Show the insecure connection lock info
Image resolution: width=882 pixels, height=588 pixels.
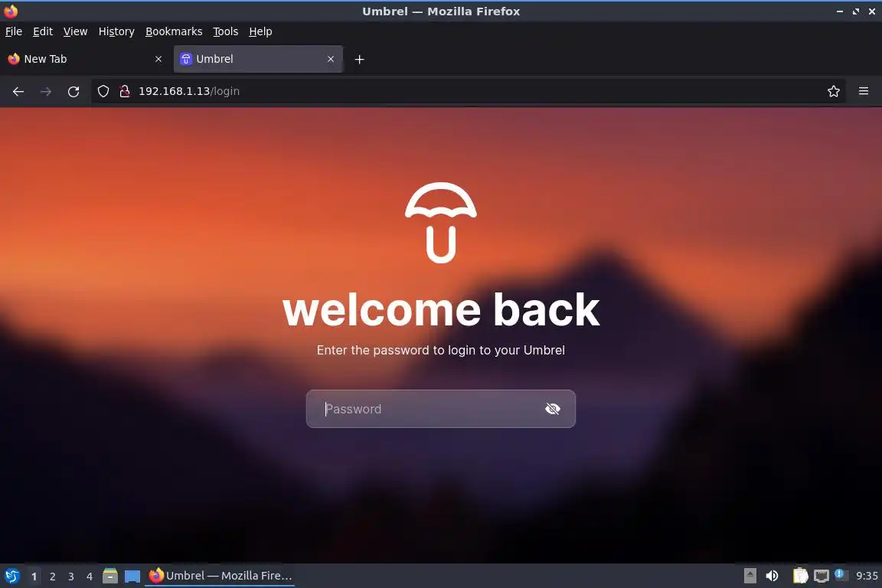(125, 91)
